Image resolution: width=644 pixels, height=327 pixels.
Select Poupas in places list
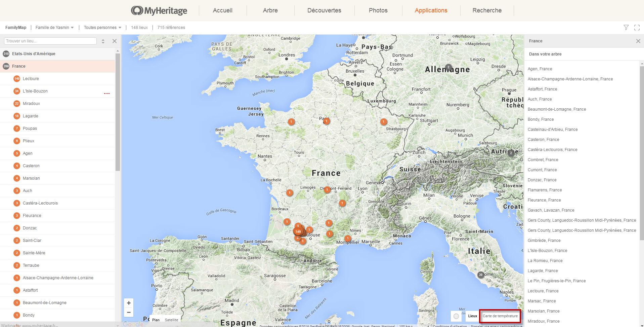pos(57,129)
